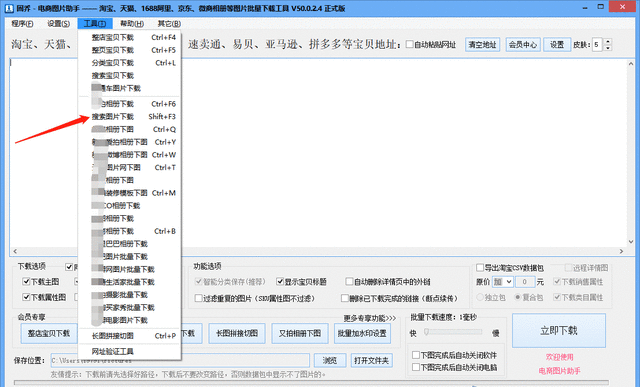Open 网址验证工具 from the menu

[130, 351]
